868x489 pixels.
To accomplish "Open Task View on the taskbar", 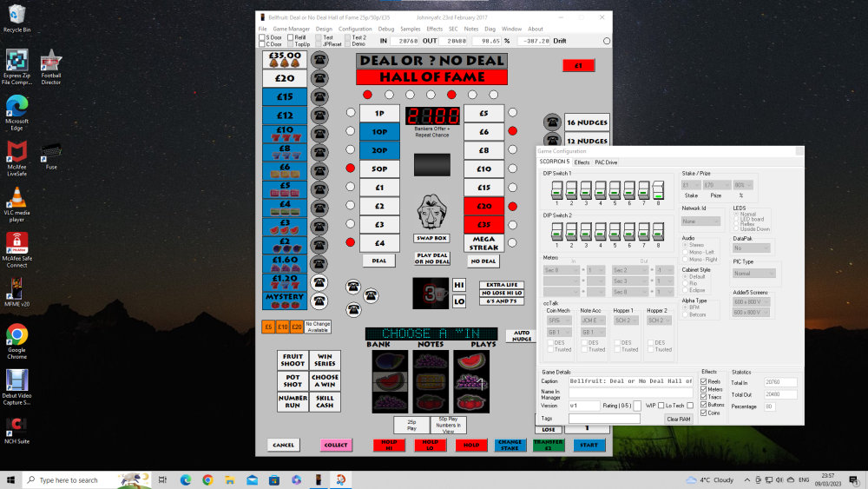I will point(162,480).
